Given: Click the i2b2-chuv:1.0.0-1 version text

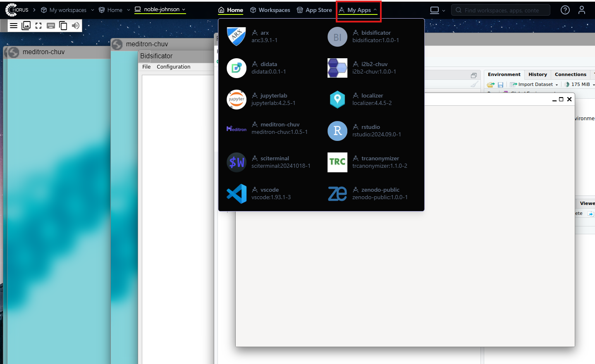Looking at the screenshot, I should tap(374, 71).
